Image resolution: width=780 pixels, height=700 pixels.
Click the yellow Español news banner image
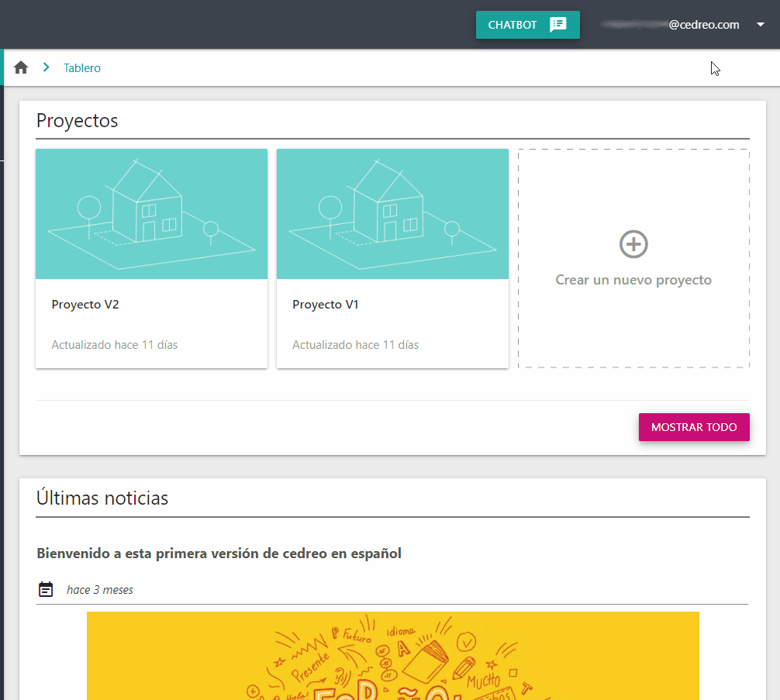point(393,656)
